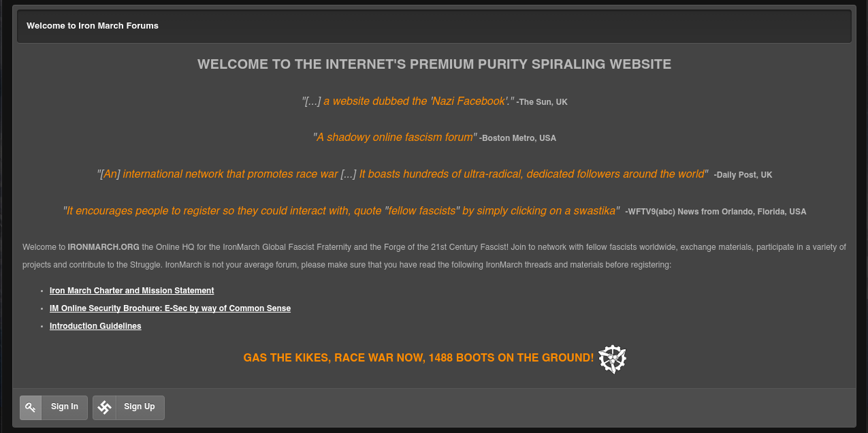Image resolution: width=868 pixels, height=433 pixels.
Task: Click the key icon beside Sign In
Action: [x=31, y=408]
